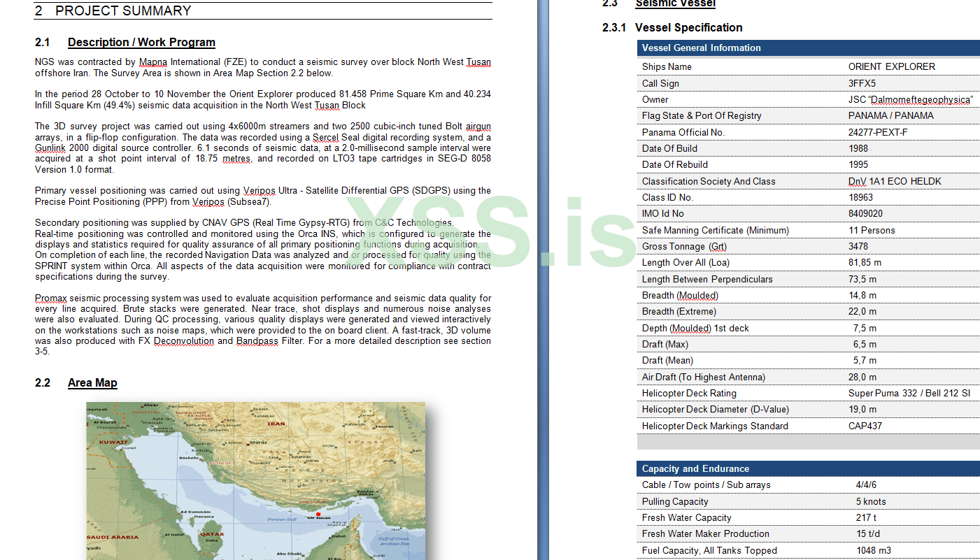Select the value 'CAP437'
The width and height of the screenshot is (980, 560).
coord(865,426)
